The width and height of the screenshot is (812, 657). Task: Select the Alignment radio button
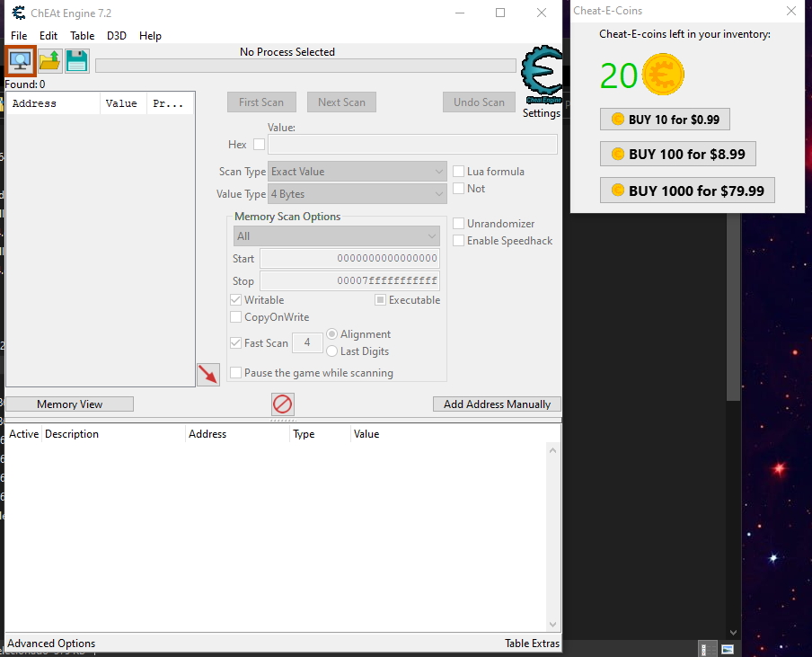pyautogui.click(x=332, y=334)
